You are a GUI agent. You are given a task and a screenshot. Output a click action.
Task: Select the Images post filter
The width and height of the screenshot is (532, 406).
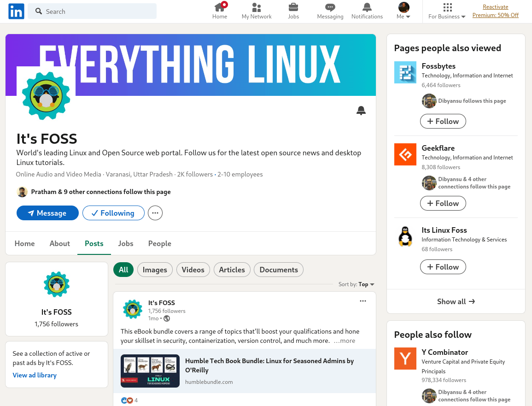[x=155, y=270]
